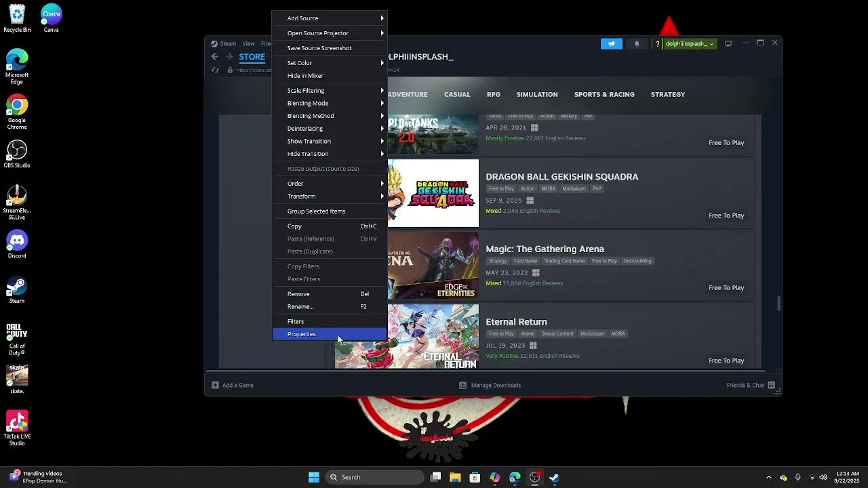Open Canva desktop icon
The width and height of the screenshot is (868, 488).
tap(51, 18)
